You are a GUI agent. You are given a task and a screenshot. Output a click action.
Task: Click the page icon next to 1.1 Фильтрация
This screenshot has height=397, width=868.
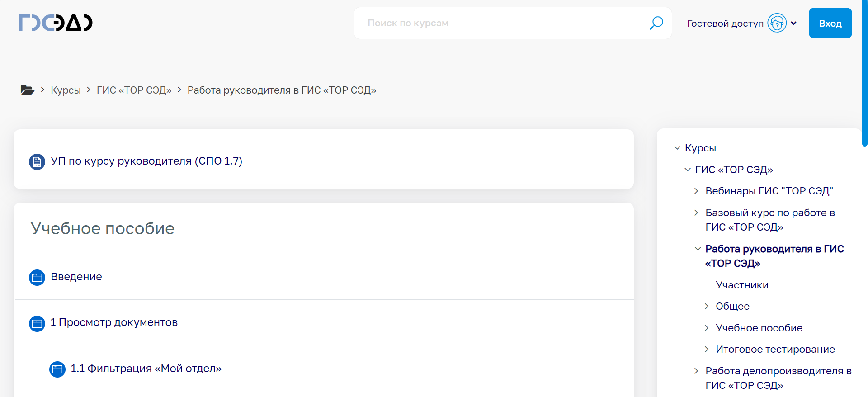(57, 369)
